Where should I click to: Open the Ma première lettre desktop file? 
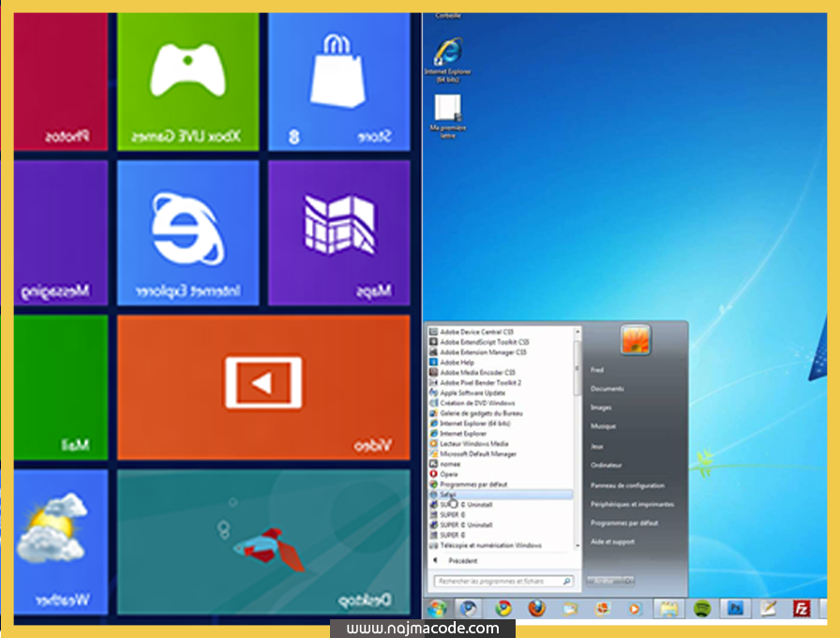(x=448, y=116)
